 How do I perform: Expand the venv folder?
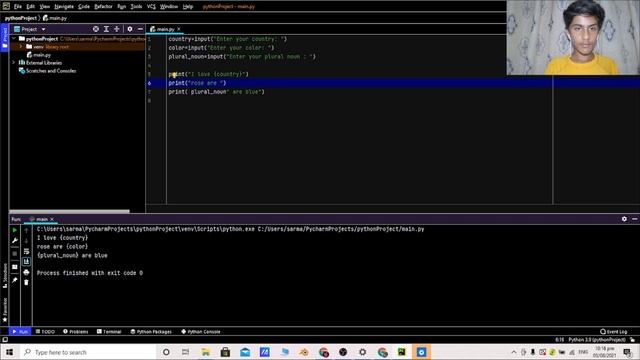coord(21,47)
